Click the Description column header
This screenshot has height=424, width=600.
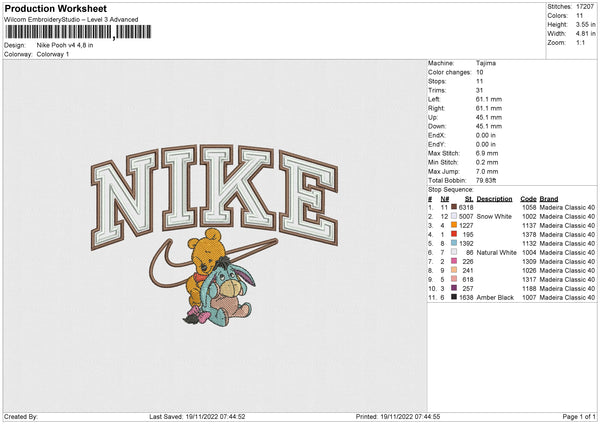(494, 199)
